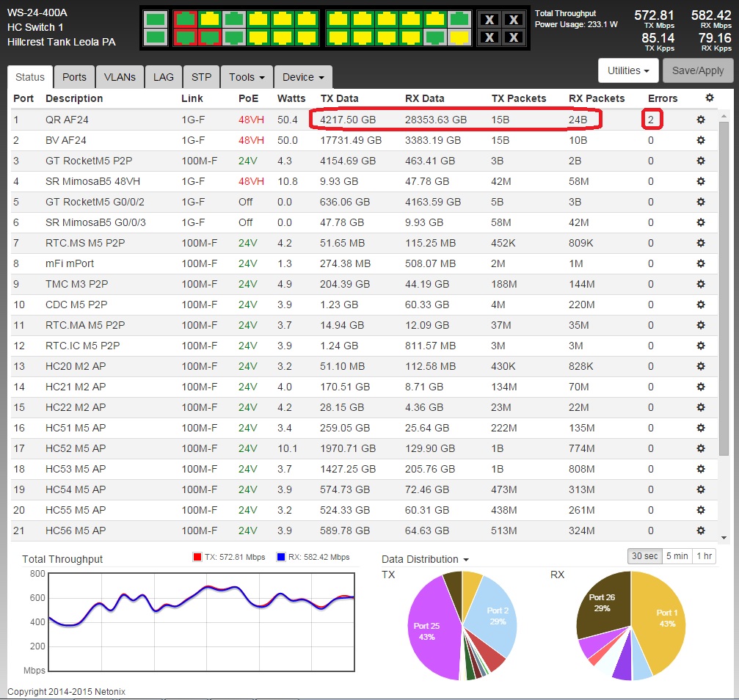Expand the Data Distribution selector

pyautogui.click(x=424, y=559)
